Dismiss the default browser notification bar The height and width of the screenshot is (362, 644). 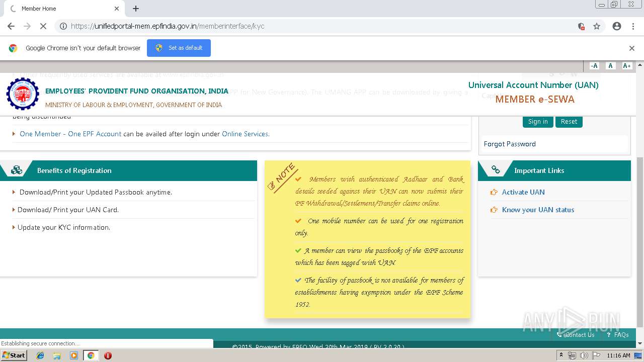pos(632,48)
